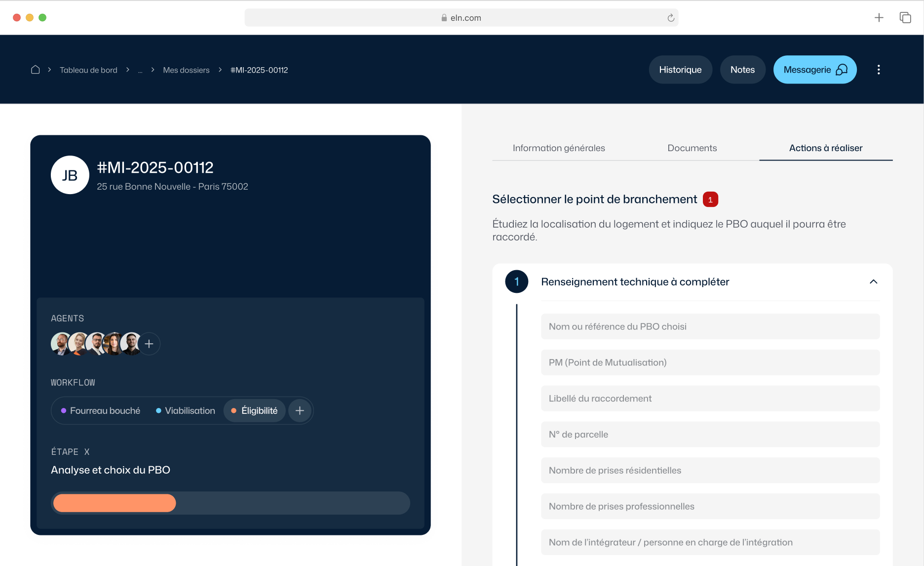This screenshot has height=566, width=924.
Task: Focus the N° de parcelle field
Action: (710, 434)
